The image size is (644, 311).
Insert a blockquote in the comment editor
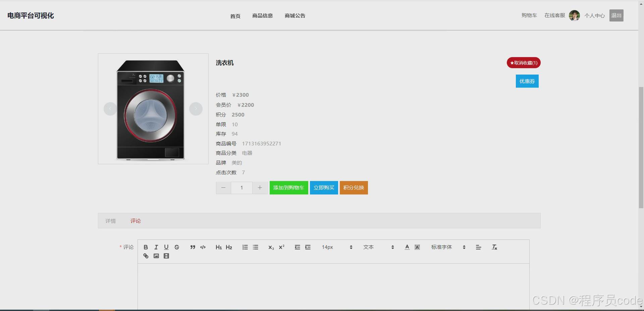(x=193, y=247)
